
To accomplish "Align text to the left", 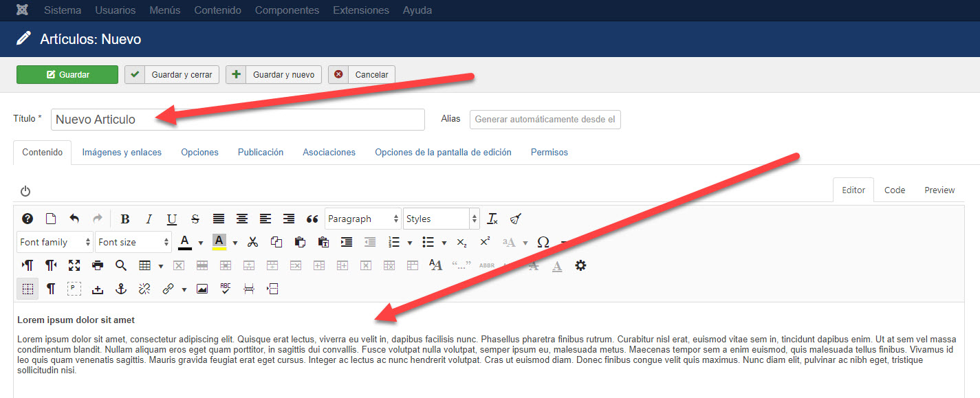I will point(265,219).
